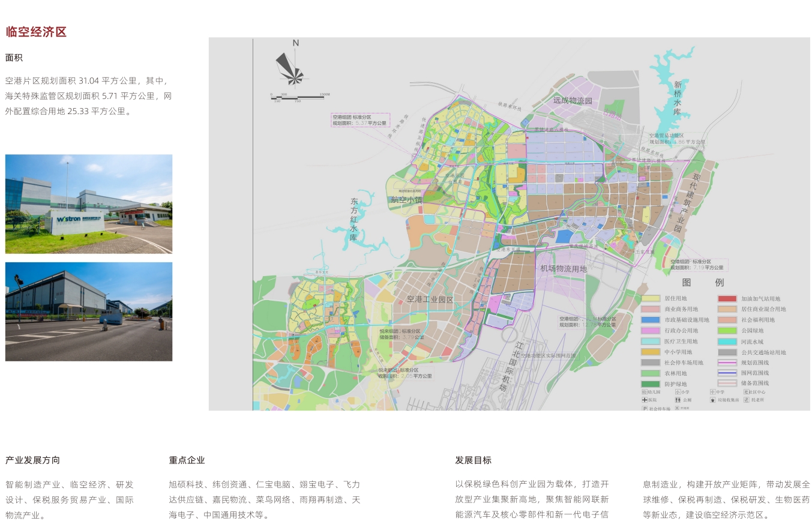
Task: Click the 智能制造产业 industry direction paragraph
Action: click(70, 499)
